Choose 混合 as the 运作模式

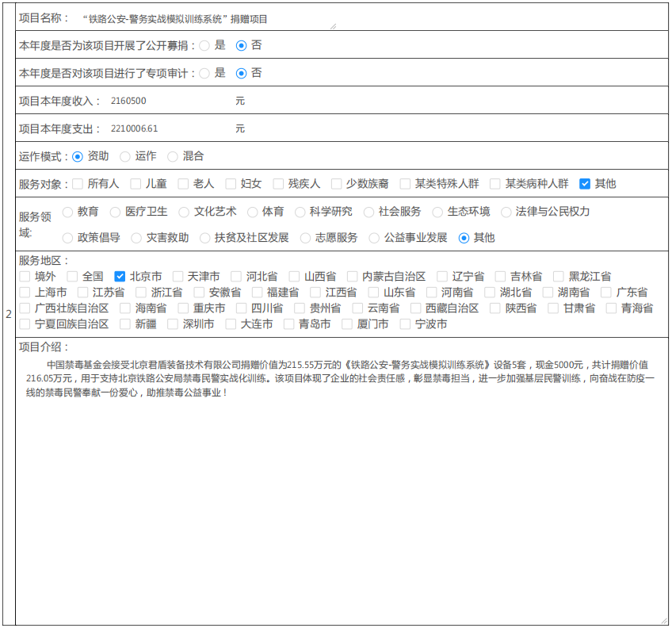[x=173, y=156]
